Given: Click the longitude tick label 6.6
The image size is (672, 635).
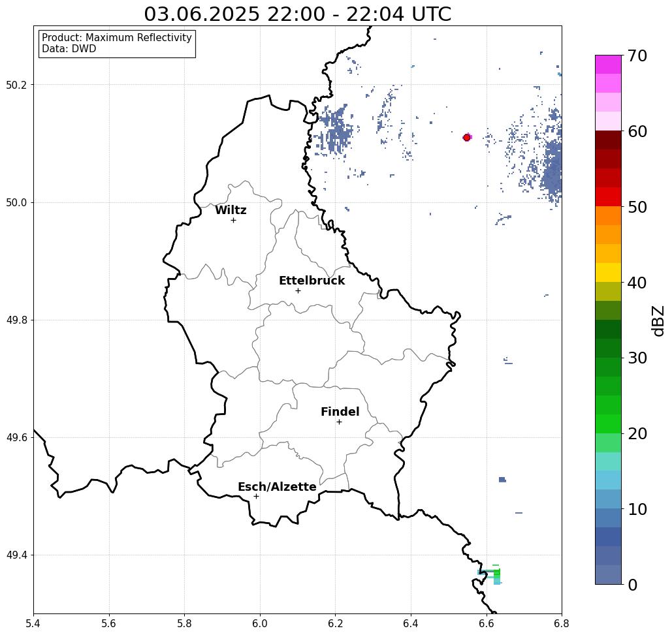Looking at the screenshot, I should [x=486, y=623].
